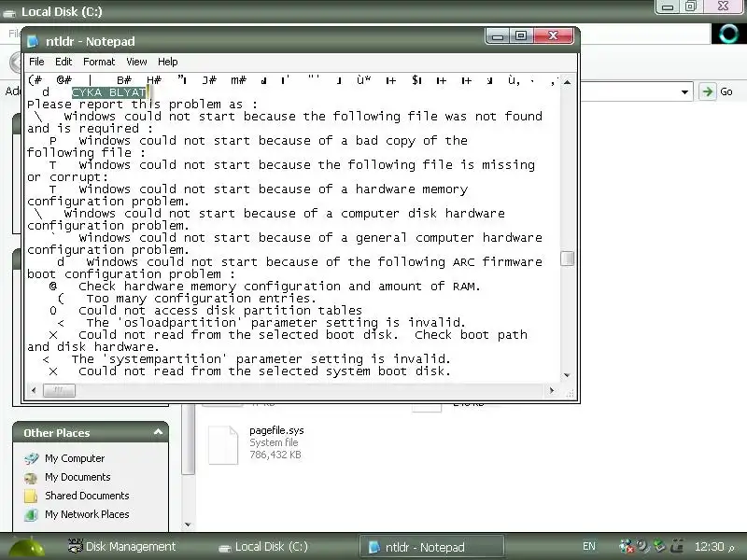747x560 pixels.
Task: Click the network tray icon with red X
Action: (626, 546)
